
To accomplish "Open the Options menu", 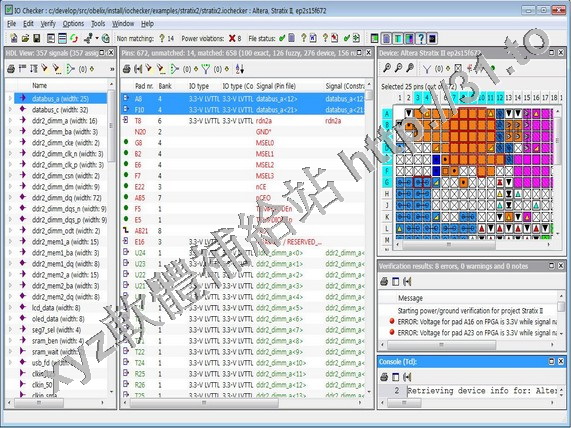I will pos(73,24).
